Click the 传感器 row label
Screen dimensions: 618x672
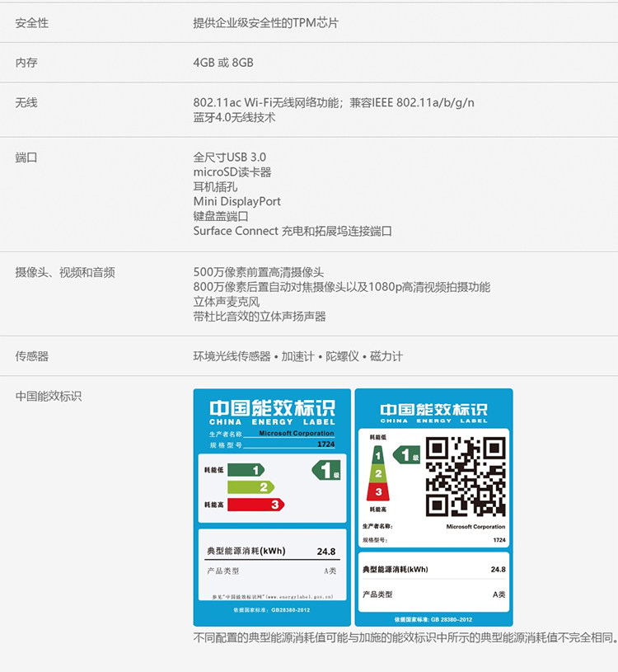click(31, 356)
